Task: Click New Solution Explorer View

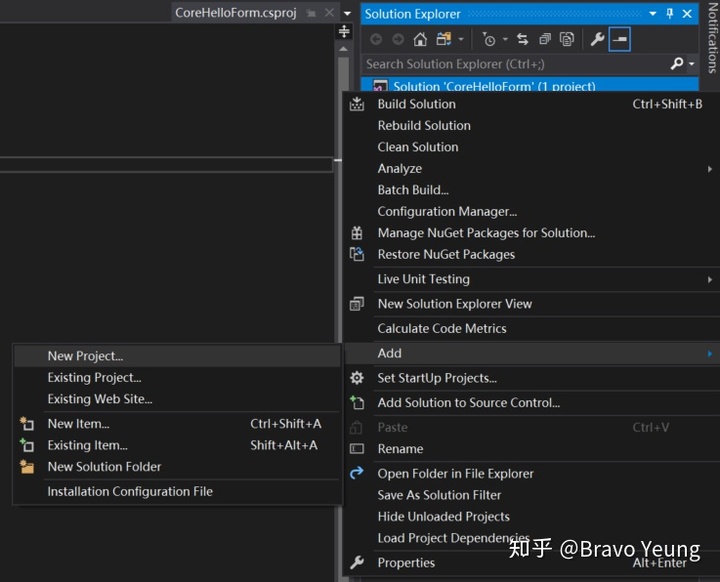Action: (531, 304)
